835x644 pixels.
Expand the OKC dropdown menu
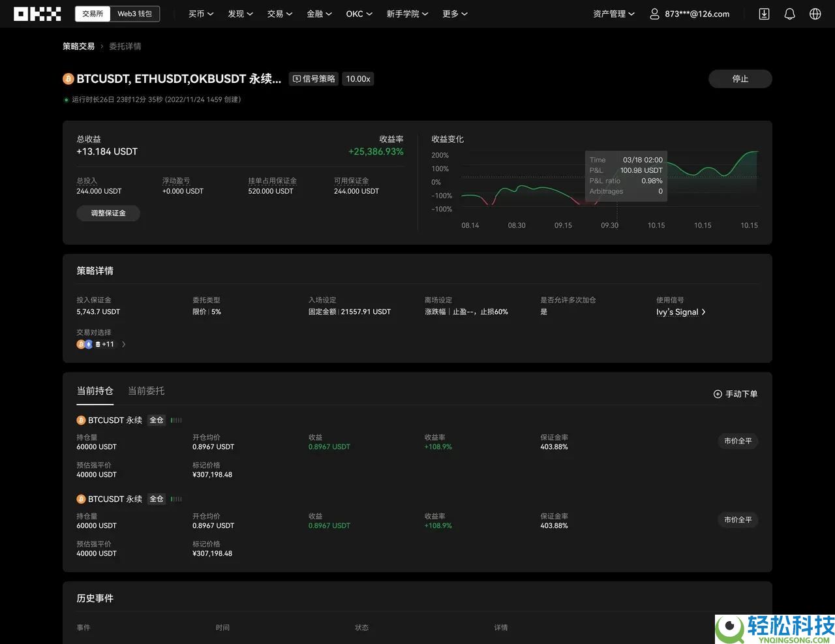pos(359,14)
